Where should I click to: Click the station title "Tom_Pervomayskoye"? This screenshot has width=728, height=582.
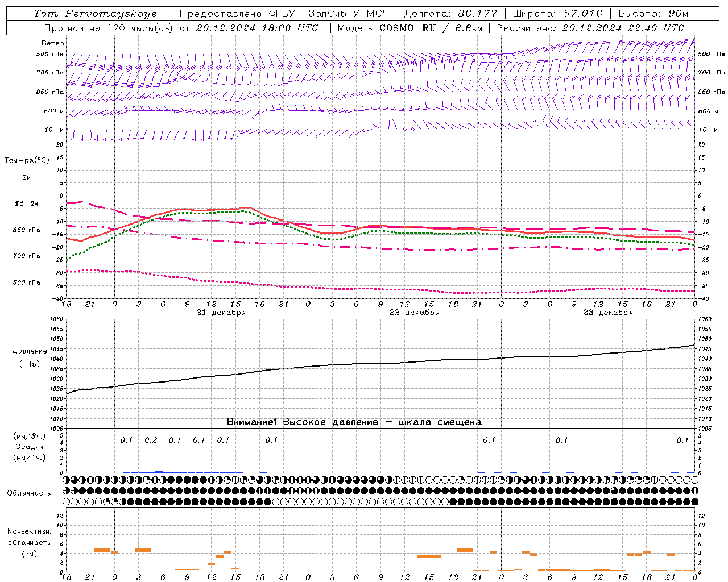pos(95,14)
